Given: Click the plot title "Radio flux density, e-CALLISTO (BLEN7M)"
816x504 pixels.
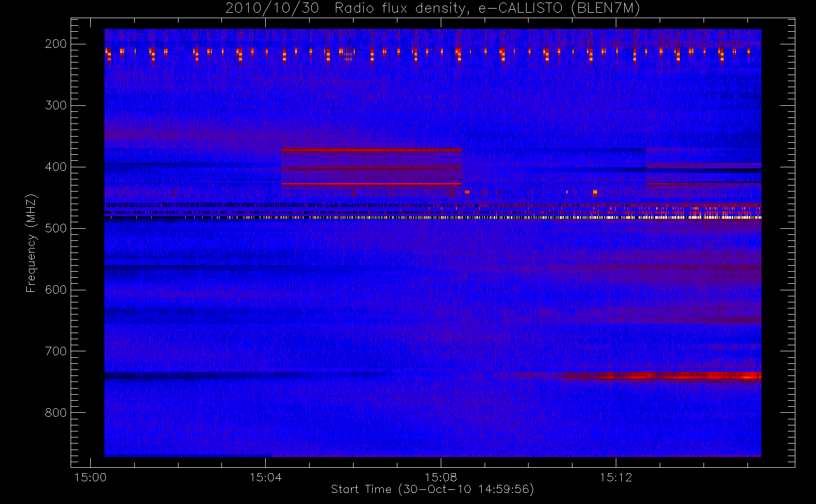Looking at the screenshot, I should [487, 8].
